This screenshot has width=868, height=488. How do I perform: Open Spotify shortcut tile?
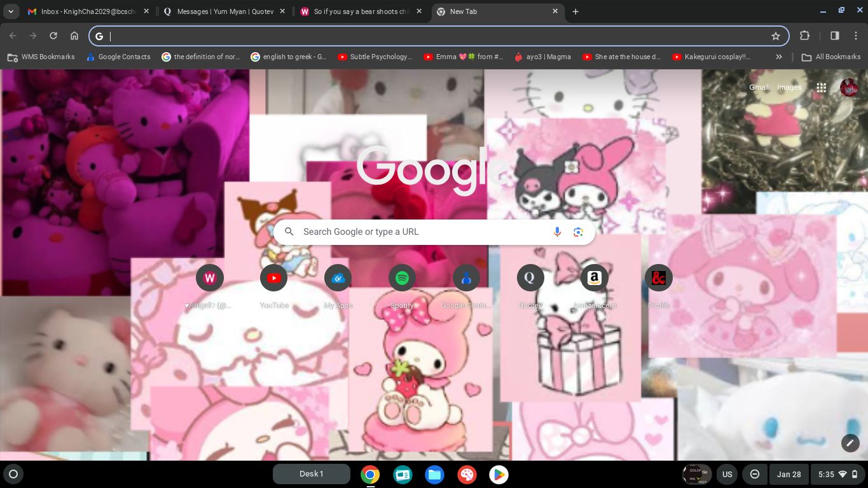point(402,278)
